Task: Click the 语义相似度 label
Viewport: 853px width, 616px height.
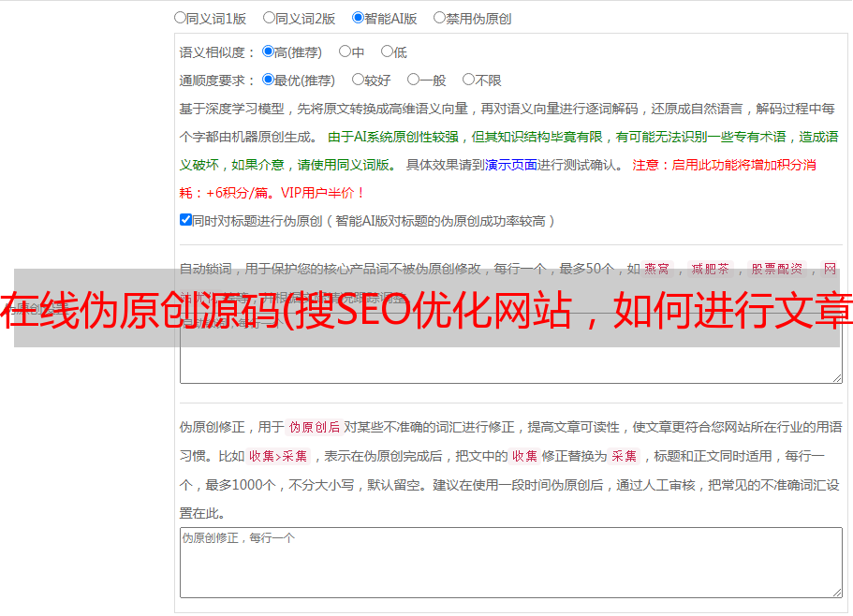Action: pyautogui.click(x=217, y=52)
